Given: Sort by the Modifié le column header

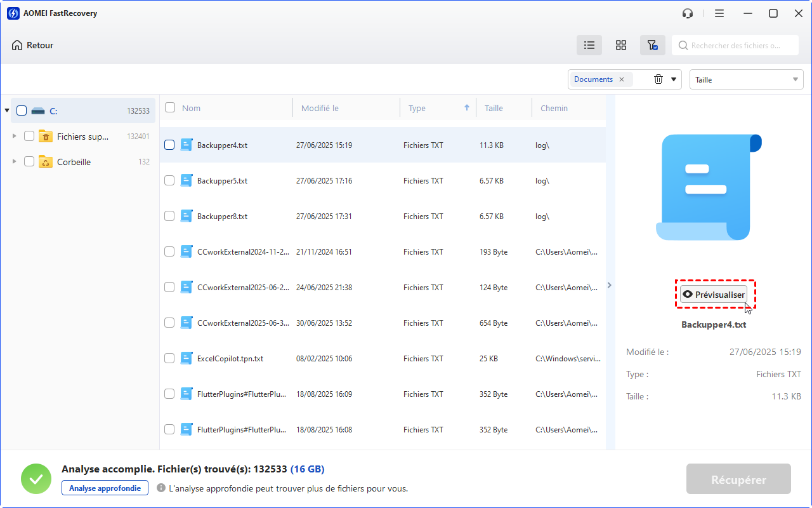Looking at the screenshot, I should (x=320, y=108).
